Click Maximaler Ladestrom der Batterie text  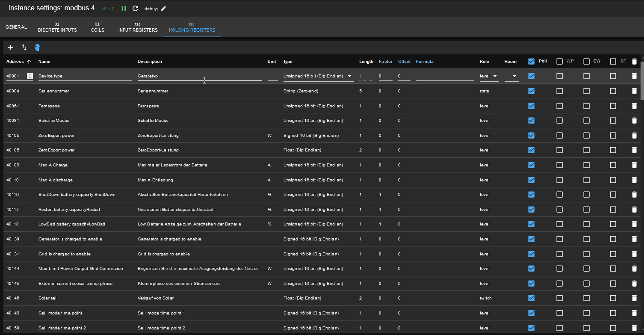click(172, 165)
